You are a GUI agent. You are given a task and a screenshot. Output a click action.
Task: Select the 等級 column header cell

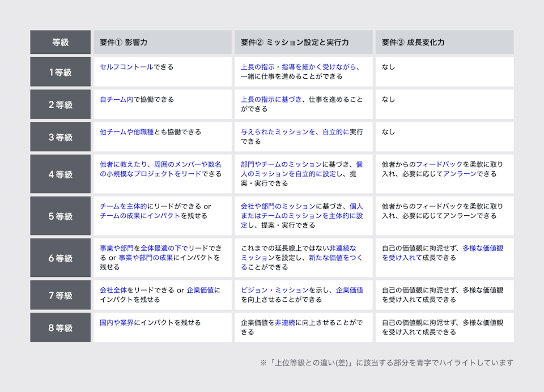(60, 42)
